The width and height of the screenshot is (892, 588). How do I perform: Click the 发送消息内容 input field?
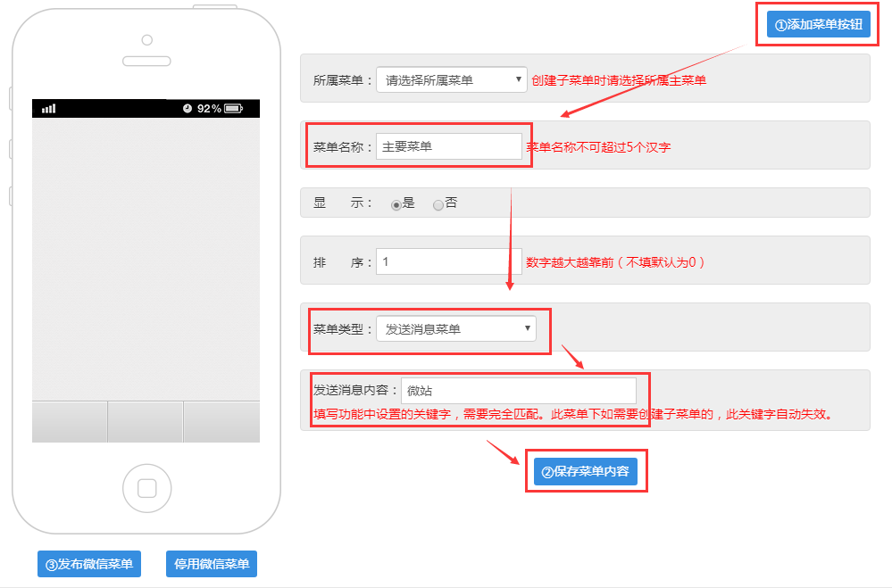coord(518,391)
